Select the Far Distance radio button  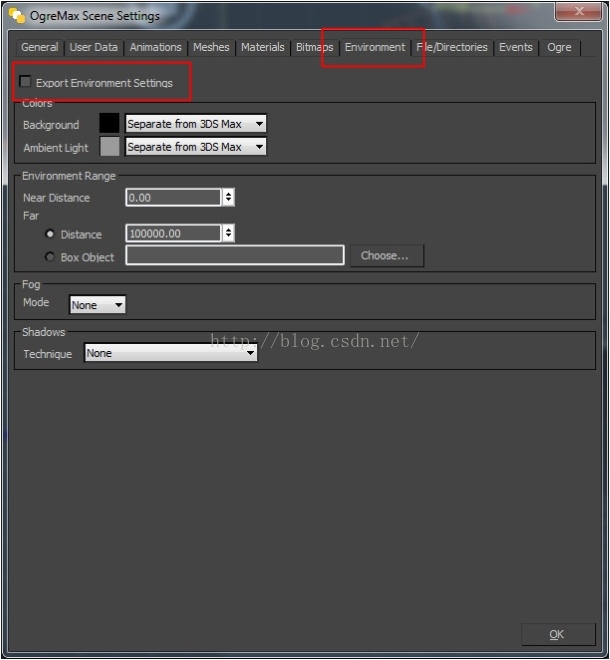50,234
